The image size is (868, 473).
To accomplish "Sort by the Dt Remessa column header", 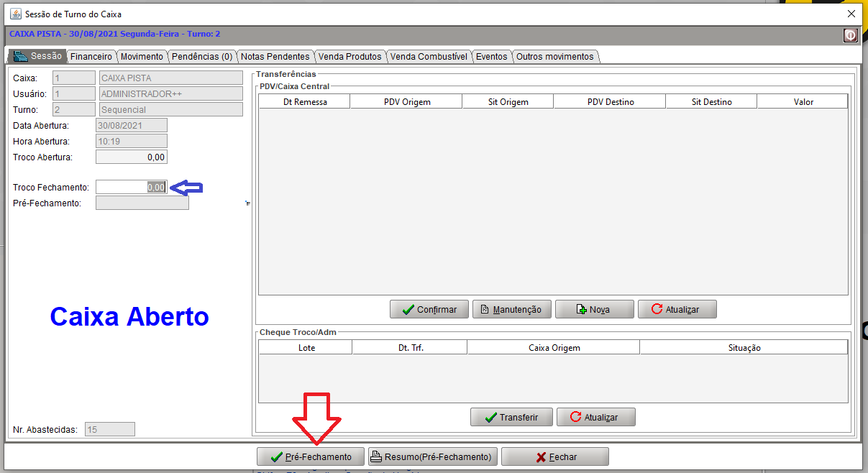I will click(x=304, y=102).
